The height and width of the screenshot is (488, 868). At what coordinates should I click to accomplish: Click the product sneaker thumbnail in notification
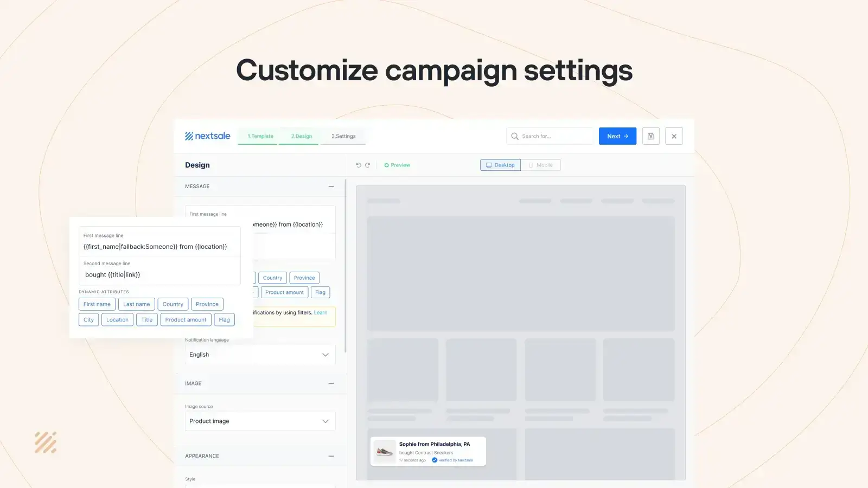point(385,451)
